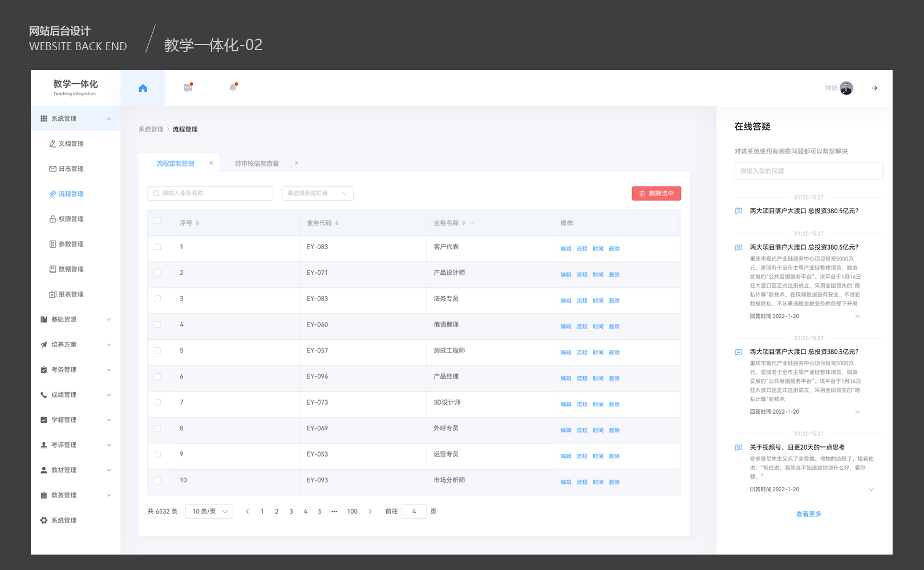Switch to the 流程定制管理 tab
This screenshot has height=570, width=924.
175,164
